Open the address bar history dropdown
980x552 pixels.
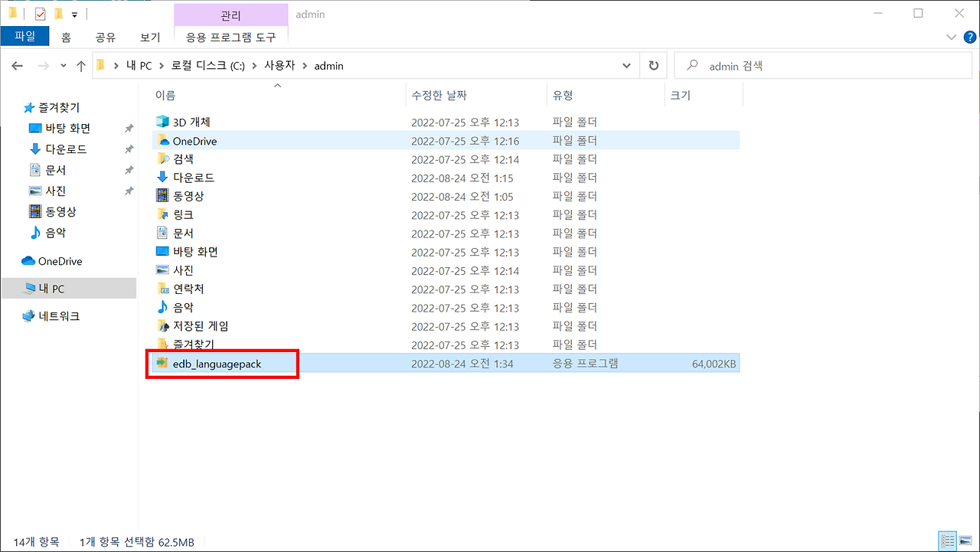pyautogui.click(x=626, y=65)
